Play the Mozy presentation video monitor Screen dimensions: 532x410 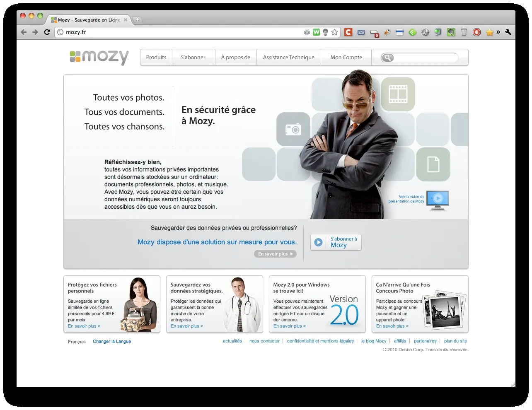(438, 200)
